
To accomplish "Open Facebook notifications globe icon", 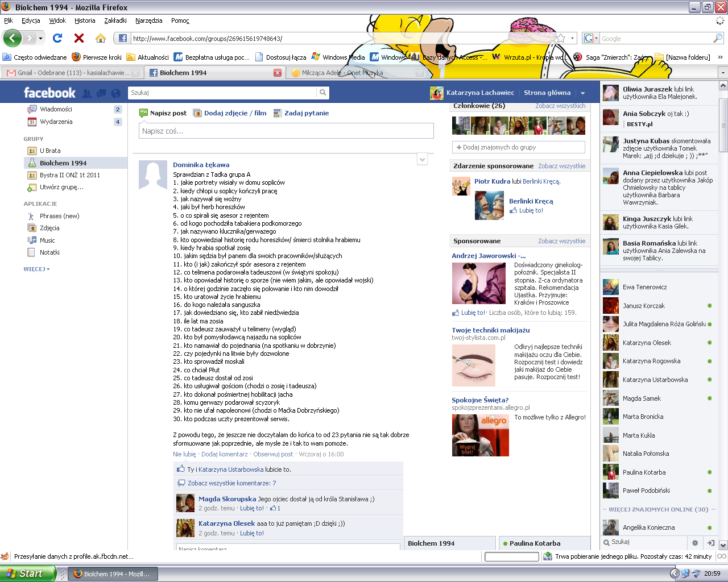I will pos(116,93).
